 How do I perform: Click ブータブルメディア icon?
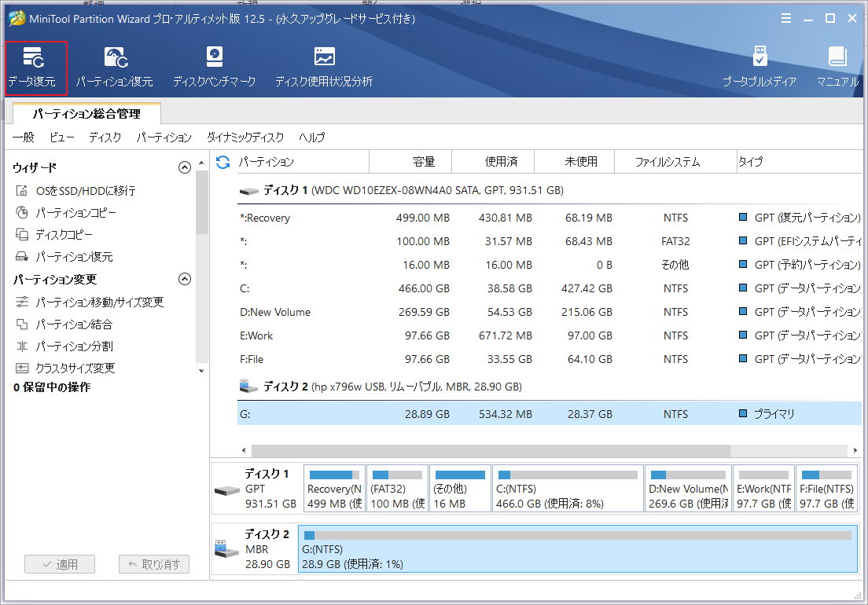pos(759,68)
